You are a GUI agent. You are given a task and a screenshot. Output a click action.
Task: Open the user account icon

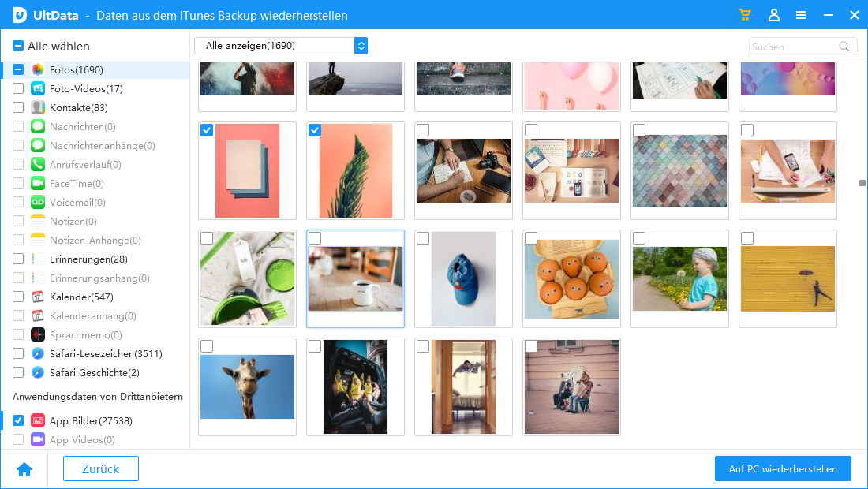(774, 15)
